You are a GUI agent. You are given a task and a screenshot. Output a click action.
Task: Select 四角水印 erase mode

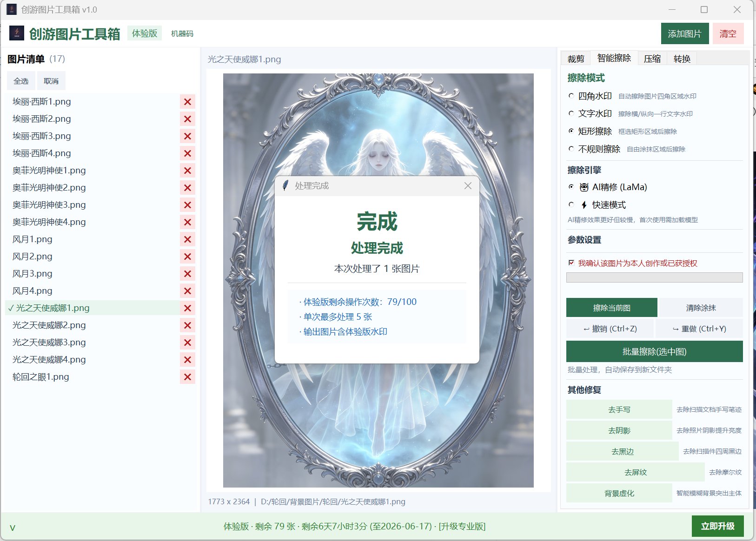[571, 96]
